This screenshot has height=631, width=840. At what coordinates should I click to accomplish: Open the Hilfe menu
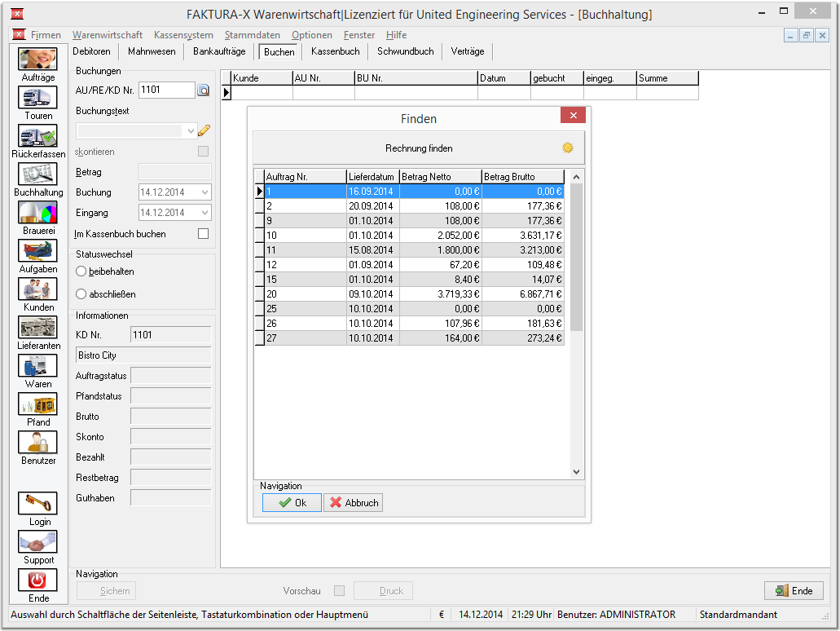(x=397, y=35)
